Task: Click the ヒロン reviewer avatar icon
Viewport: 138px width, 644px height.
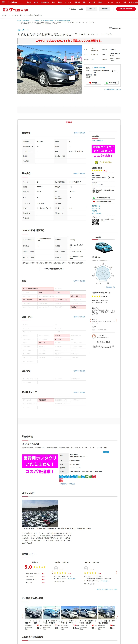Action: (x=56, y=568)
